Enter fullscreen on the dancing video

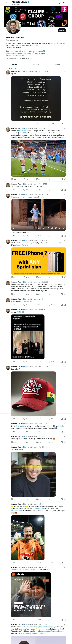[x=64, y=228]
